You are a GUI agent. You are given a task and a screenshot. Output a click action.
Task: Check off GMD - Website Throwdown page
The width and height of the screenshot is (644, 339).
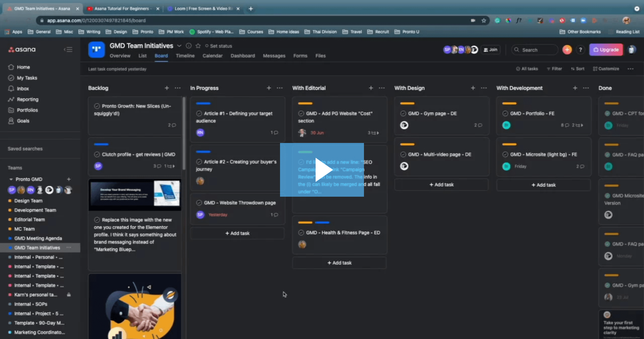click(199, 203)
